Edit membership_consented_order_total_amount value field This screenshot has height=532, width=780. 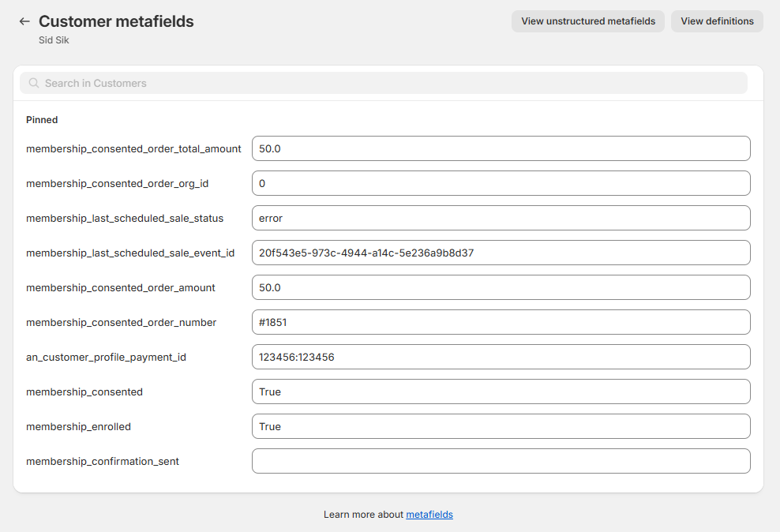click(x=501, y=148)
